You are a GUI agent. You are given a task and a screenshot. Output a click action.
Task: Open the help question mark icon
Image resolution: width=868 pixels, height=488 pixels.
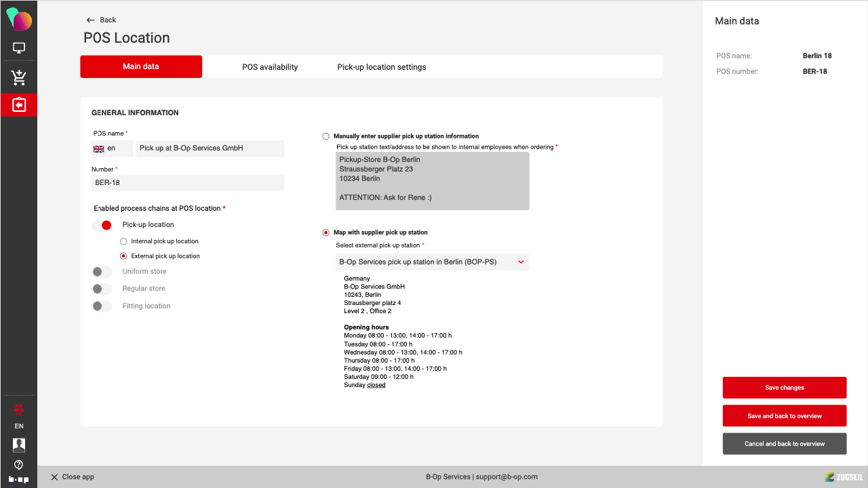pos(19,464)
